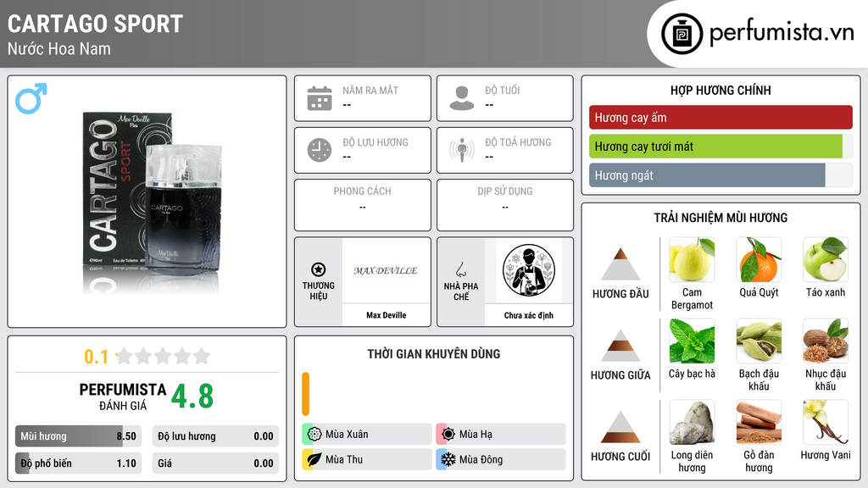Select the Mùa Đông snowflake icon
Screen dimensions: 868x488
(x=448, y=459)
